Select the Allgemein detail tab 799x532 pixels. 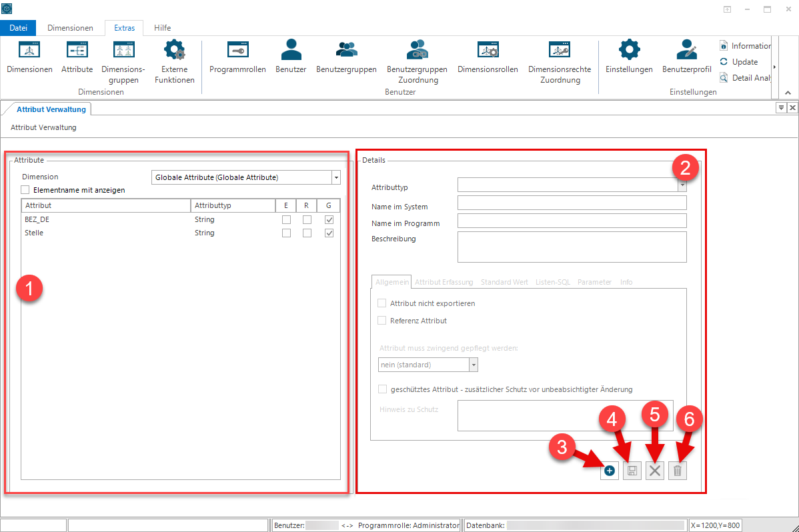pyautogui.click(x=392, y=282)
